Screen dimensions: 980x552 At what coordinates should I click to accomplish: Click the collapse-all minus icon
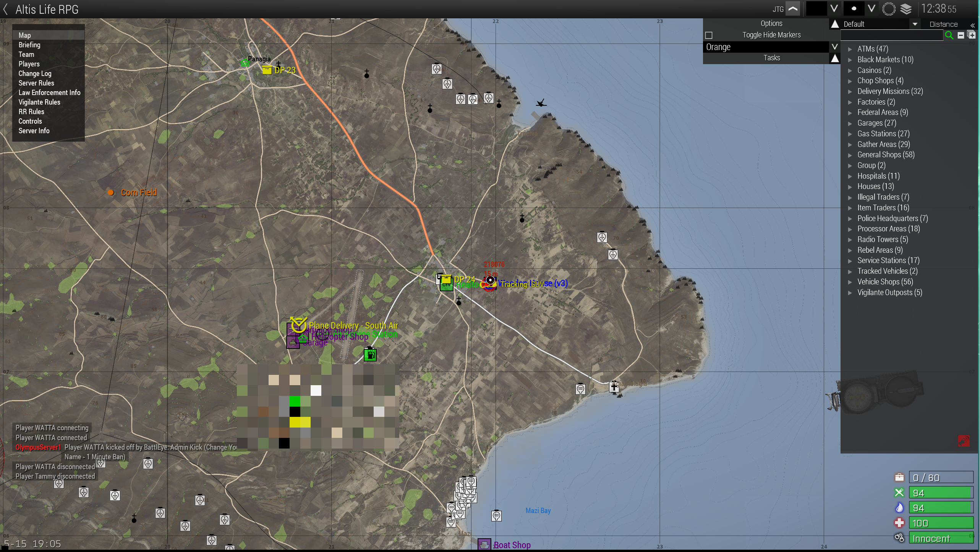click(x=961, y=35)
